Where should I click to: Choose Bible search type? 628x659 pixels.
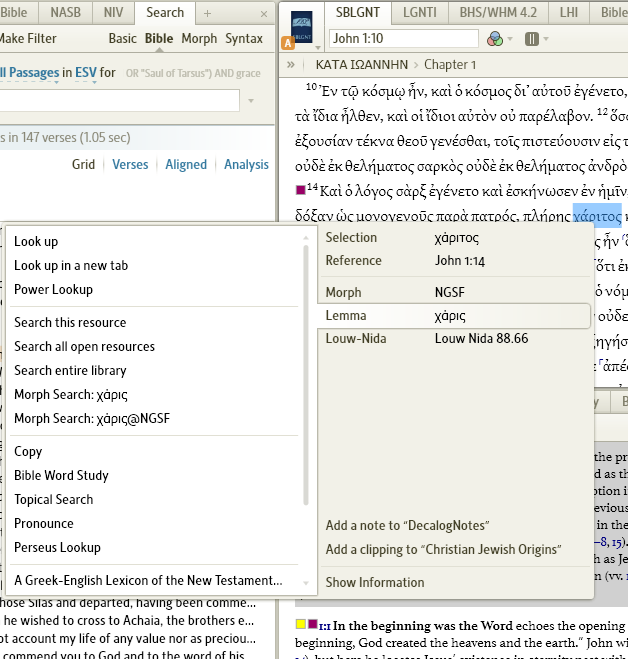coord(159,39)
